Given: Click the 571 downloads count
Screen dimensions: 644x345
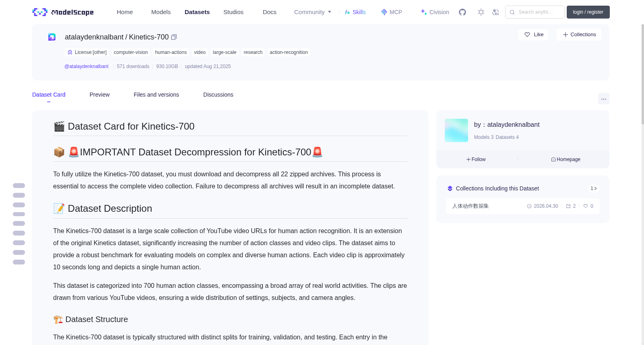Looking at the screenshot, I should tap(133, 66).
